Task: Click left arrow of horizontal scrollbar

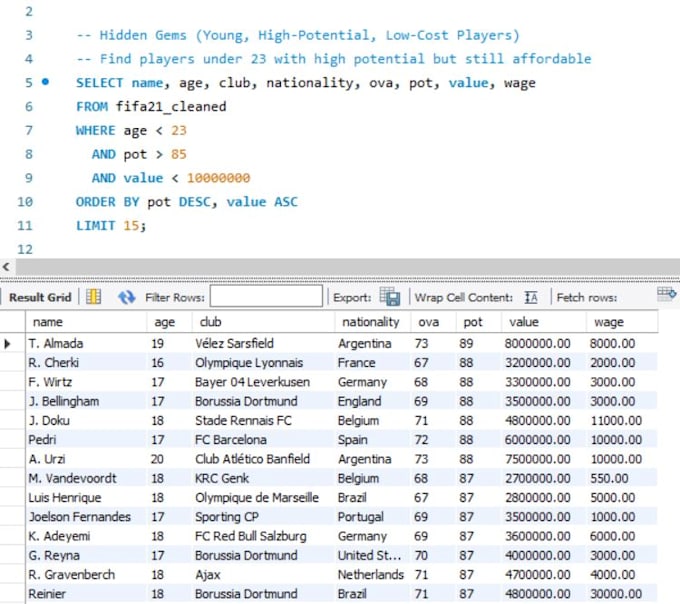Action: click(x=6, y=267)
